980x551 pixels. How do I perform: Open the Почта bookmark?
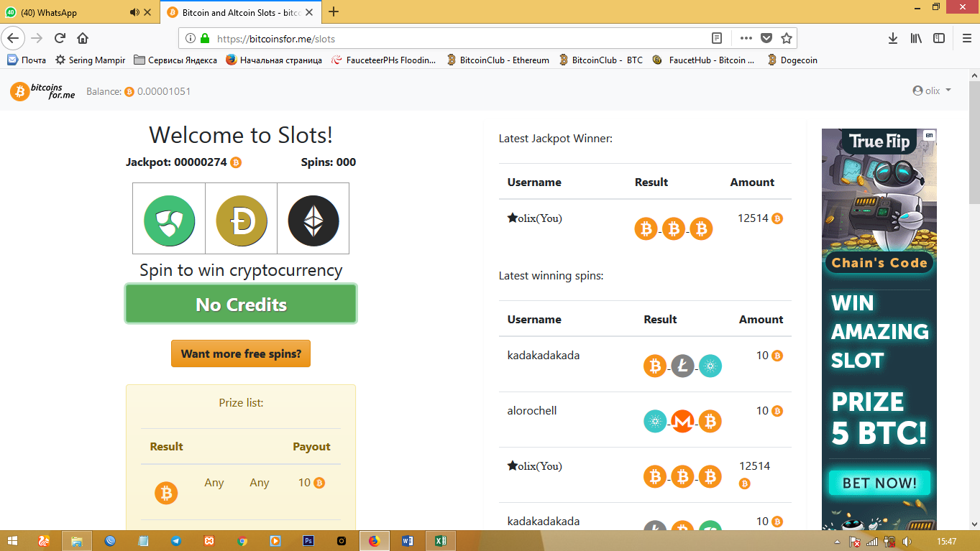point(27,60)
